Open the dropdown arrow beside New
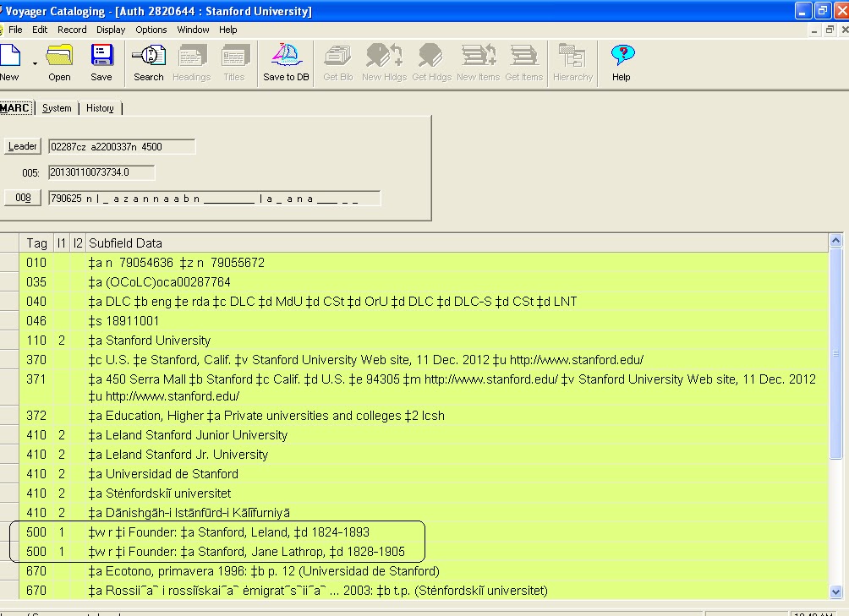The height and width of the screenshot is (616, 849). pos(35,64)
